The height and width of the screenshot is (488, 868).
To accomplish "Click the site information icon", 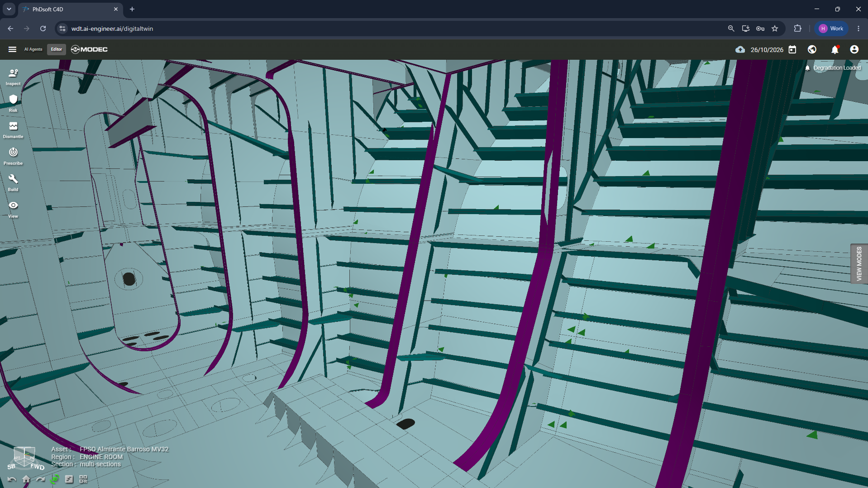I will pos(62,29).
